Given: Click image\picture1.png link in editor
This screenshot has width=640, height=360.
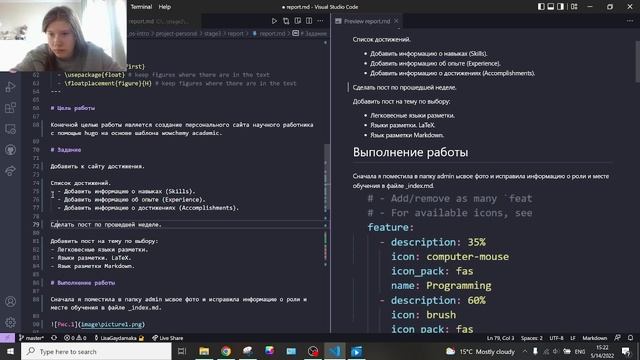Looking at the screenshot, I should pos(111,324).
